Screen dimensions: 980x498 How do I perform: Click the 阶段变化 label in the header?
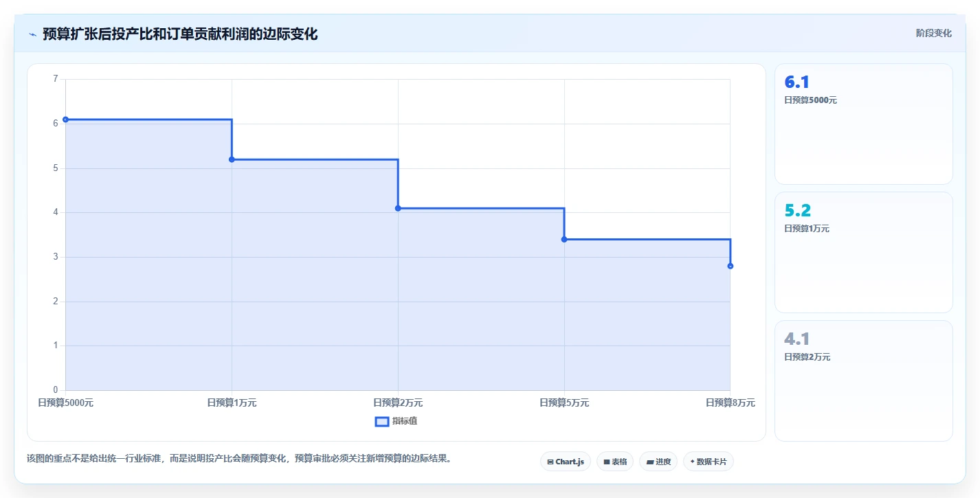(934, 33)
